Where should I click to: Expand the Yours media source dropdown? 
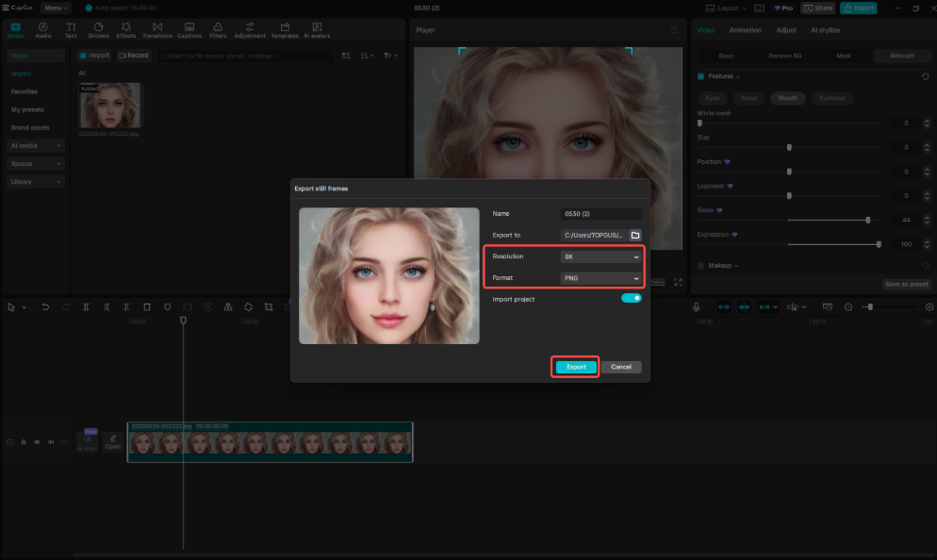34,56
